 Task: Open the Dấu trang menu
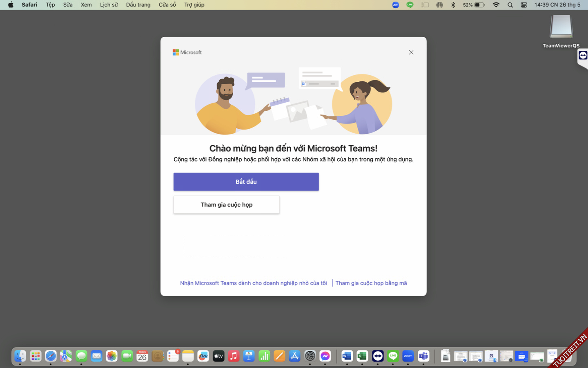(x=138, y=5)
